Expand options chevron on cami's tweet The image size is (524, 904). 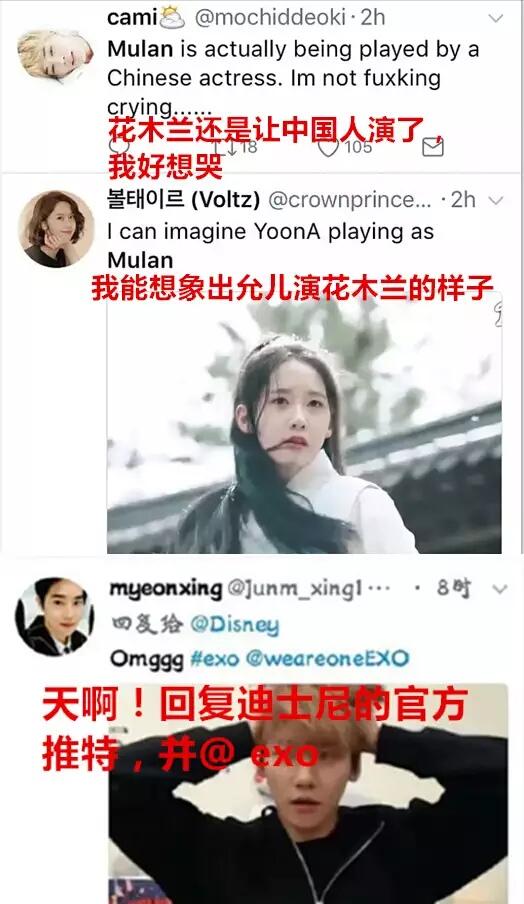(496, 18)
